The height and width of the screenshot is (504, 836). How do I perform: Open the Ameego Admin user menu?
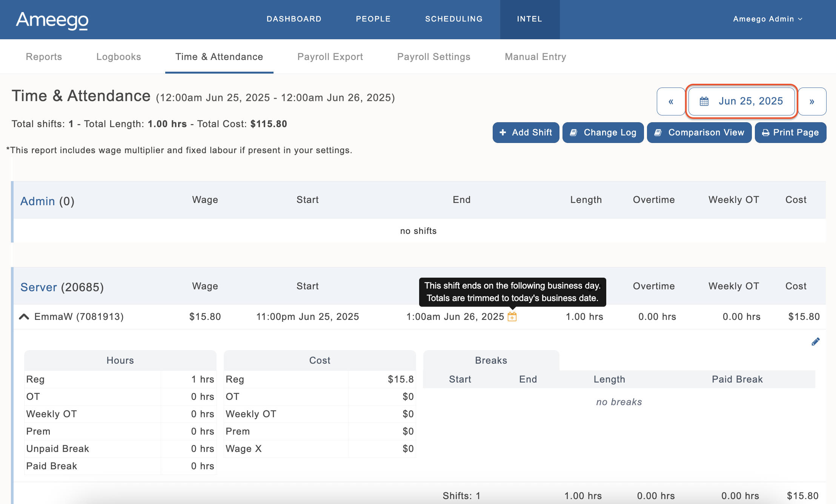(767, 19)
